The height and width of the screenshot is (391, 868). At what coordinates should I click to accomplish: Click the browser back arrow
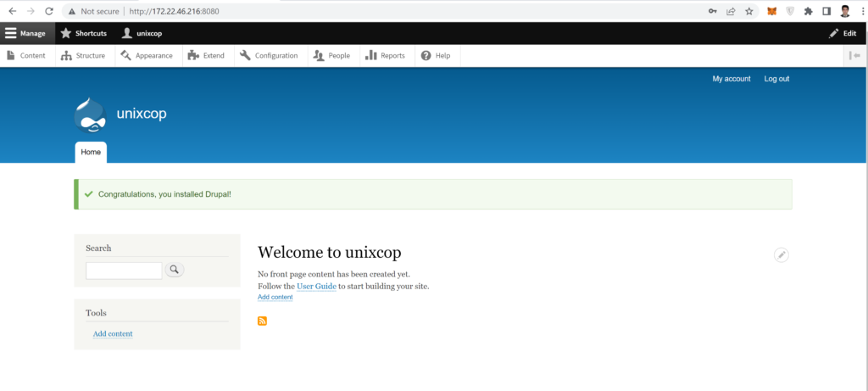coord(13,11)
